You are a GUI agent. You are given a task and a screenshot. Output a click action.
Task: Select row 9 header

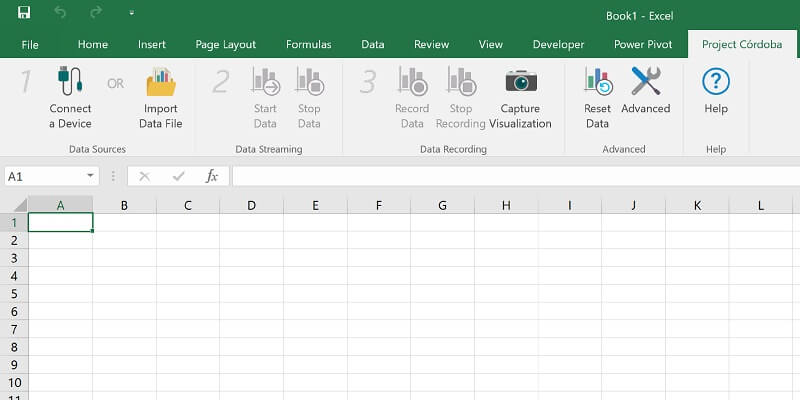[x=14, y=365]
